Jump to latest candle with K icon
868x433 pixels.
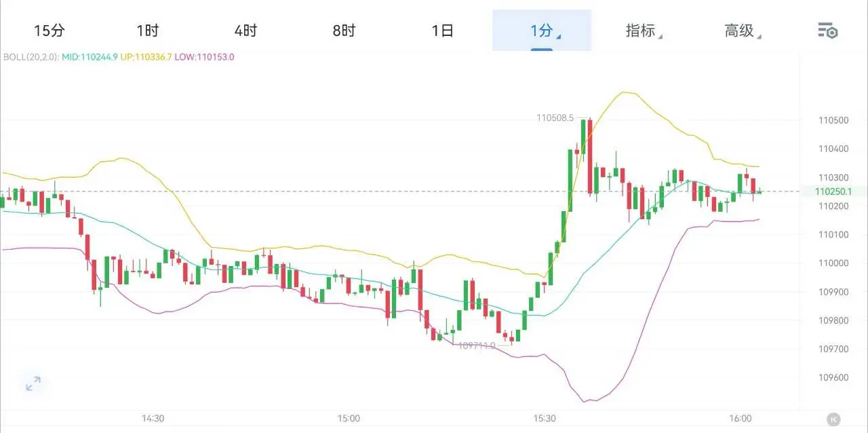[833, 419]
